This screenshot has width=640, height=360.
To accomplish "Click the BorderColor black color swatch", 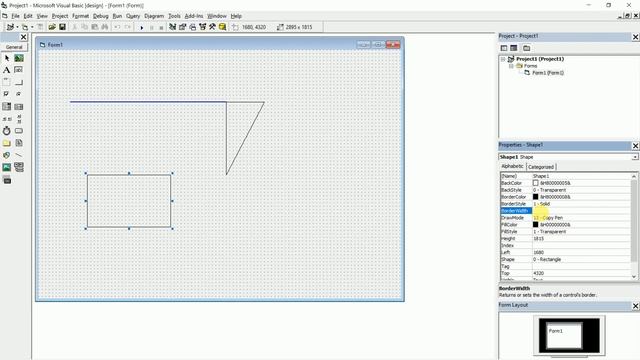I will 536,197.
